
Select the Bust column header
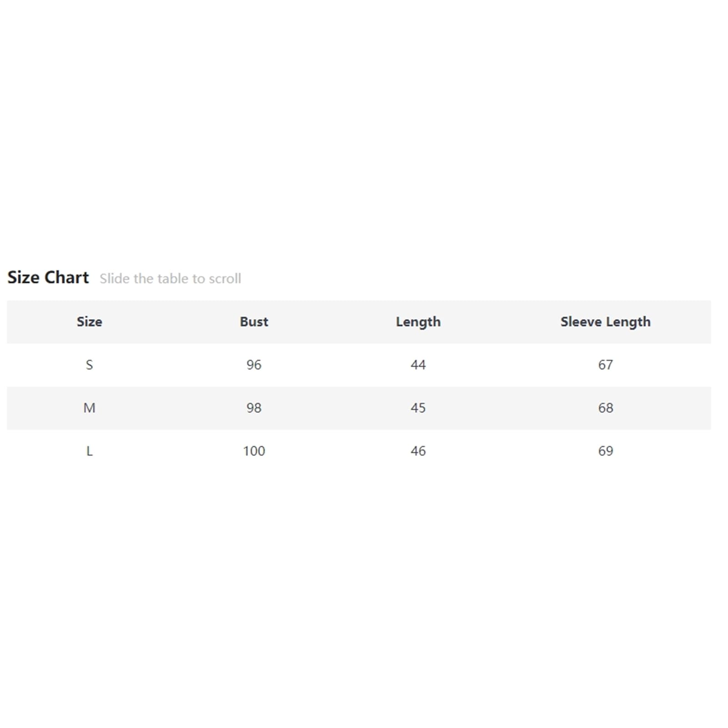pos(254,322)
